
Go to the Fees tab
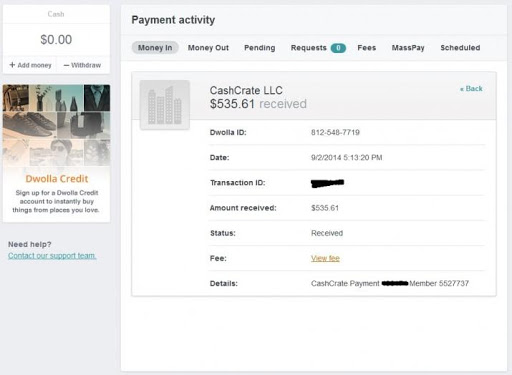coord(367,48)
